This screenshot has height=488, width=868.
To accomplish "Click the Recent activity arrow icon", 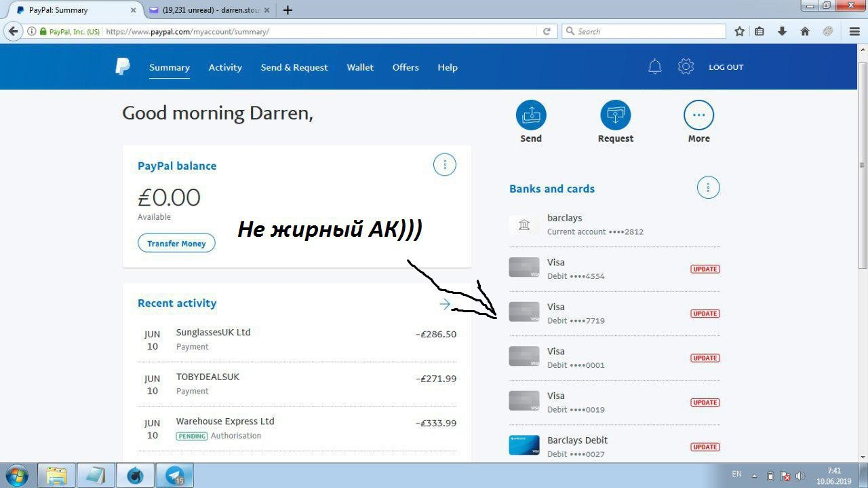I will tap(445, 304).
